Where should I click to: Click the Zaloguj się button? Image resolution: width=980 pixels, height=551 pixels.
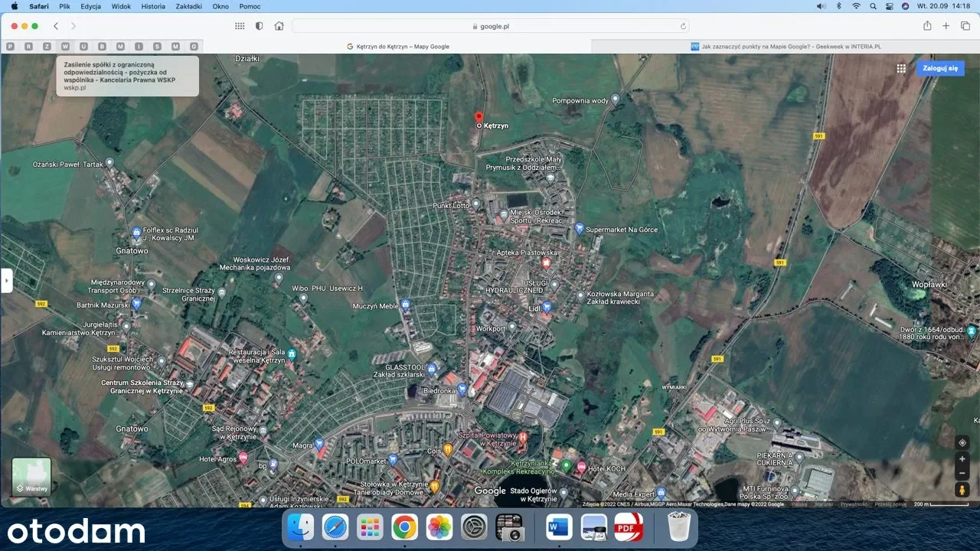coord(940,68)
